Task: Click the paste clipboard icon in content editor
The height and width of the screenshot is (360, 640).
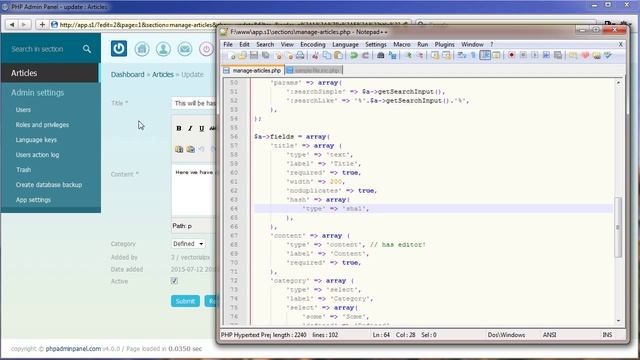Action: [179, 149]
